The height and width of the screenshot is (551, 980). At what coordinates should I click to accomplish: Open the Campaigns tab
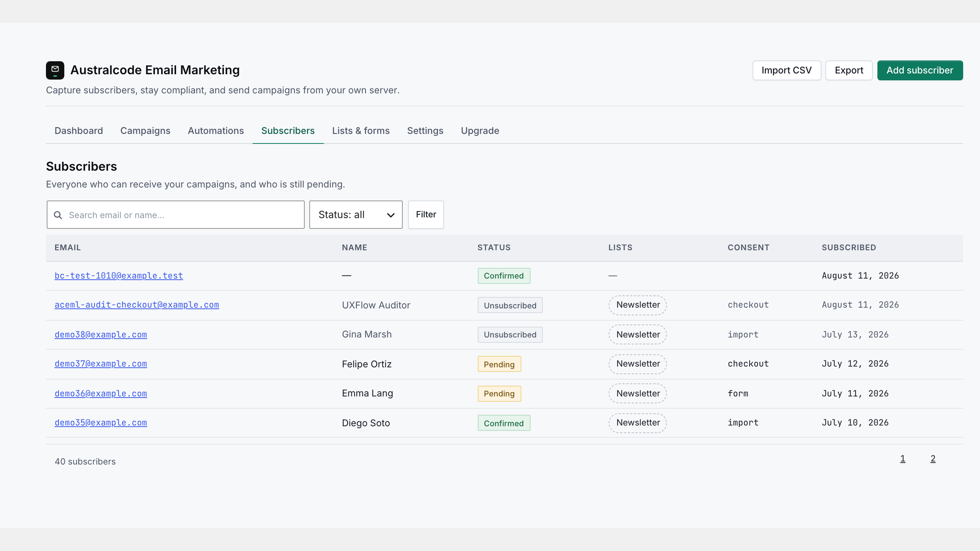[x=145, y=131]
